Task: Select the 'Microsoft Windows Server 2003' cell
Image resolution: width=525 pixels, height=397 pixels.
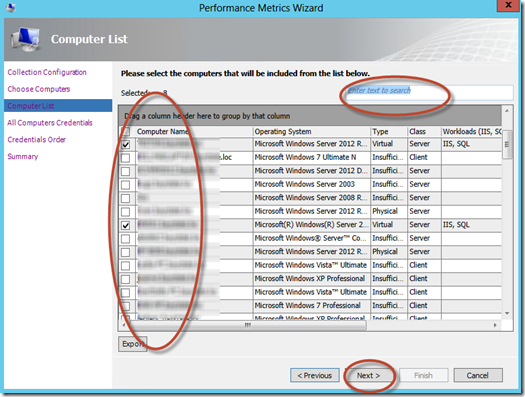Action: point(312,184)
